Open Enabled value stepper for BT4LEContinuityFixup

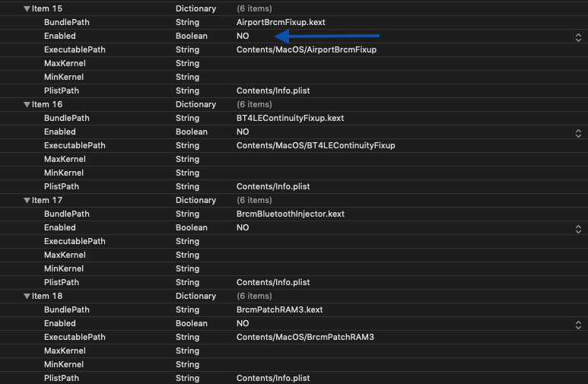coord(578,132)
